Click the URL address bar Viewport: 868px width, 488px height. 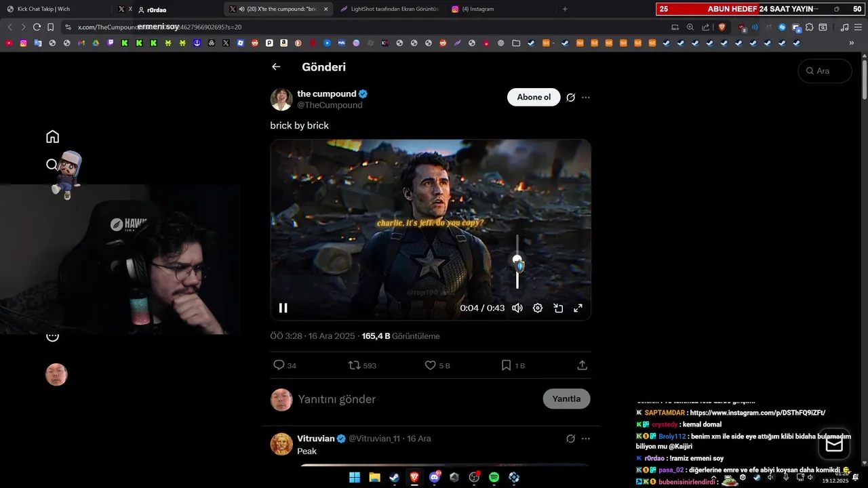363,27
